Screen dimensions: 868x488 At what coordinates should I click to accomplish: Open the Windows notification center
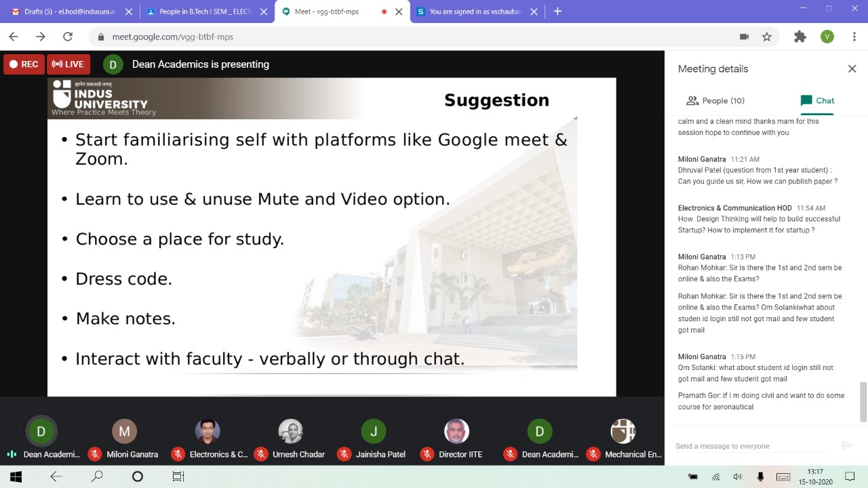point(849,476)
